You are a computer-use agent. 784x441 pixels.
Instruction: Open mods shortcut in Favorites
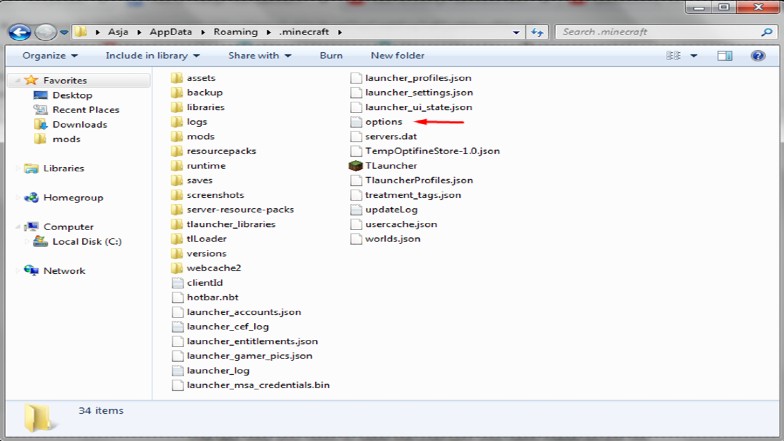tap(66, 139)
